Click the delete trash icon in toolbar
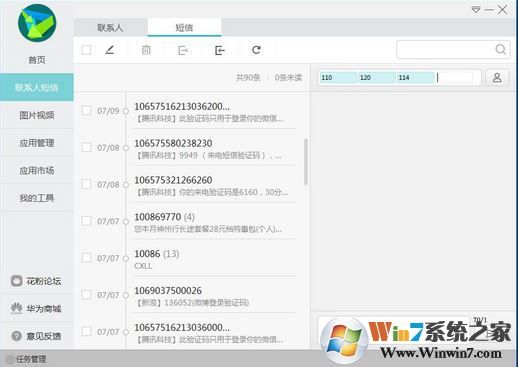 [146, 50]
